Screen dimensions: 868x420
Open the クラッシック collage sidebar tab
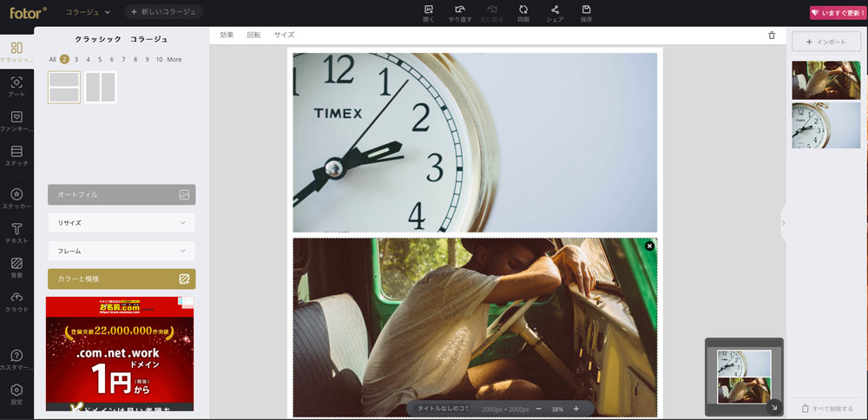(x=16, y=53)
